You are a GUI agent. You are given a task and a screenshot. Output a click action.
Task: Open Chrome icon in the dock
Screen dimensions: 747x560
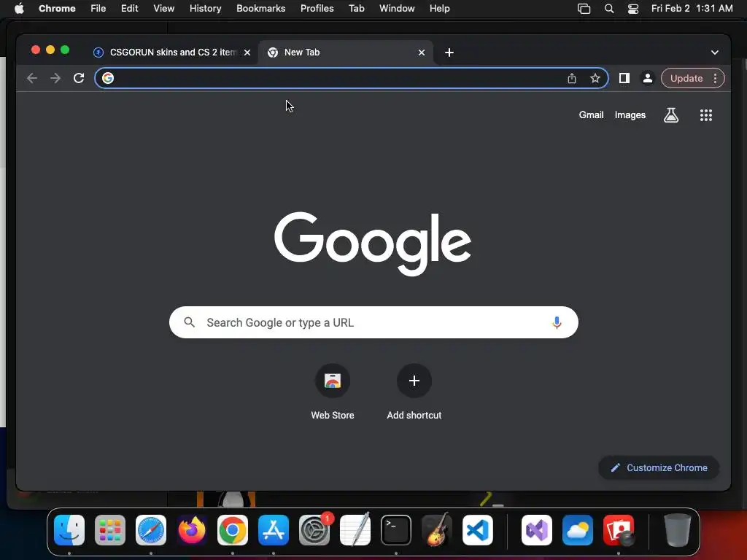coord(233,530)
